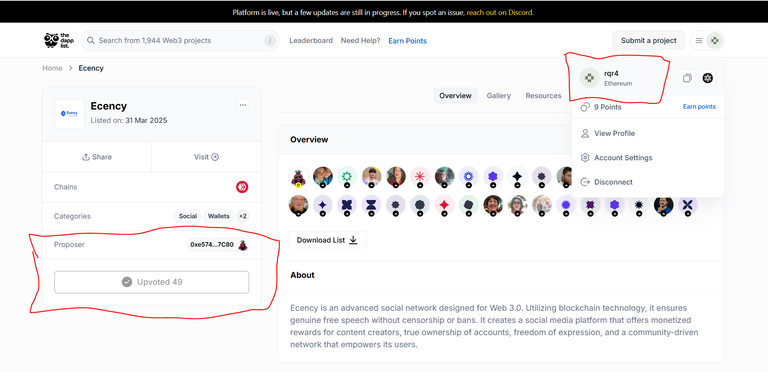The width and height of the screenshot is (768, 372).
Task: Toggle the Upvoted 49 button
Action: [x=151, y=282]
